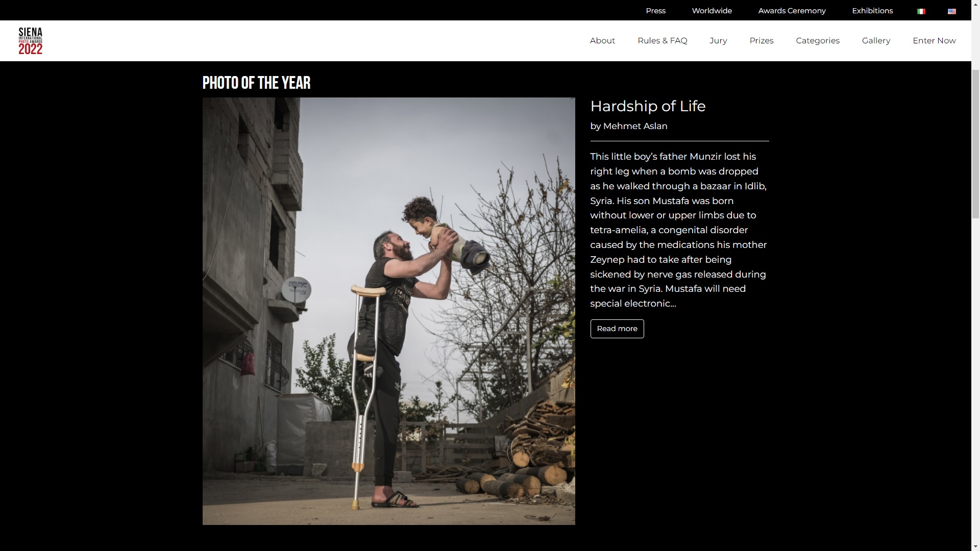Select the Prizes menu item
Viewport: 980px width, 551px height.
(x=761, y=41)
